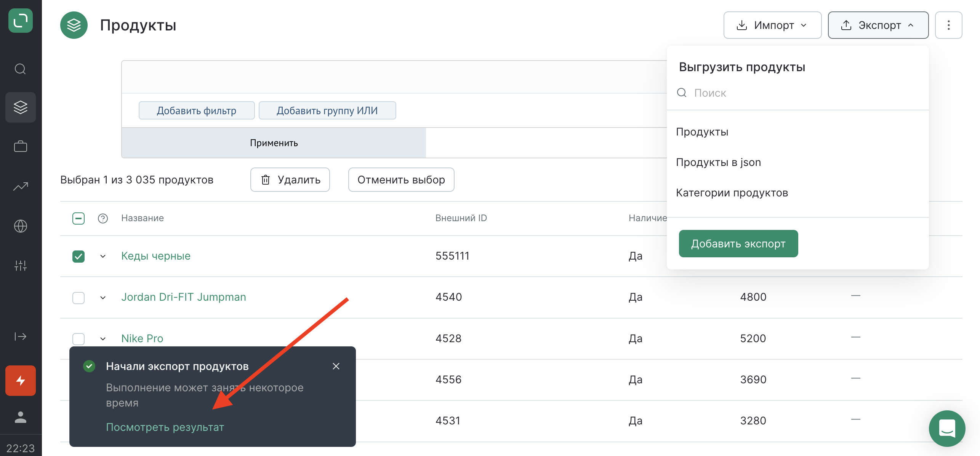Click the external ID 4531 cell
This screenshot has width=980, height=456.
pyautogui.click(x=448, y=421)
